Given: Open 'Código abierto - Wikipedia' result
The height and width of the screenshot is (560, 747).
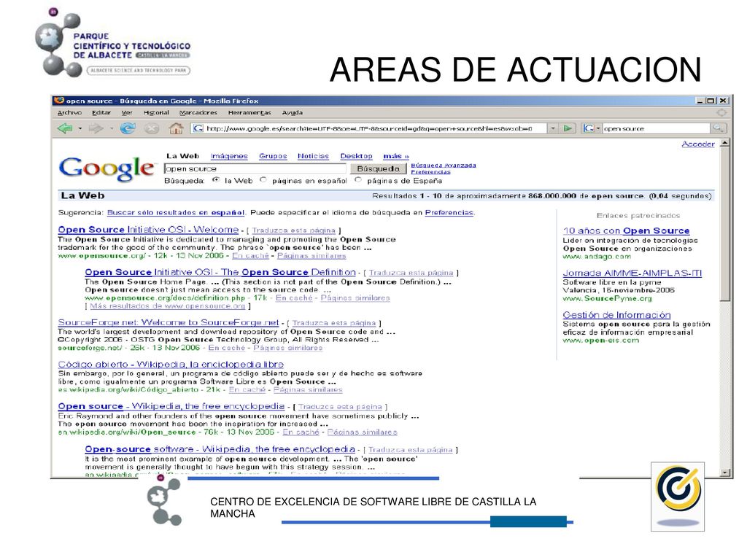Looking at the screenshot, I should click(x=171, y=365).
